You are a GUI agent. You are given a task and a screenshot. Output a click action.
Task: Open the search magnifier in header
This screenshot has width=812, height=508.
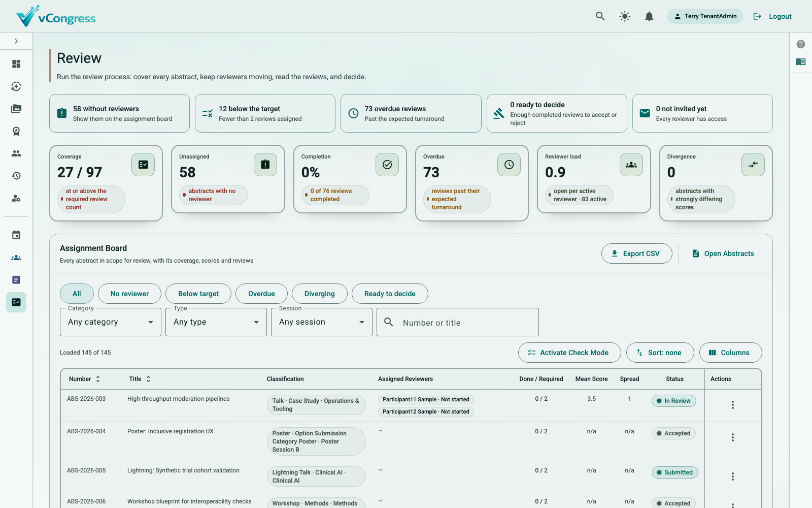click(600, 16)
